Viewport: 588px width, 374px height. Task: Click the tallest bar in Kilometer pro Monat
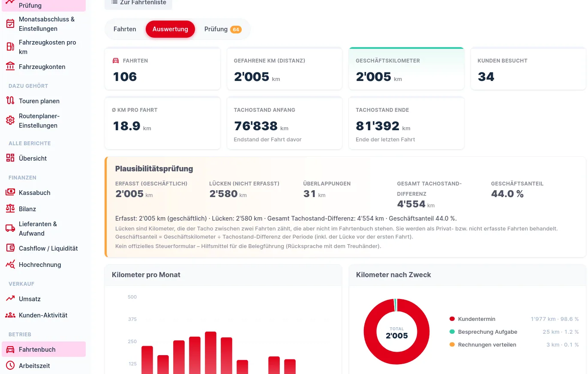(x=210, y=353)
